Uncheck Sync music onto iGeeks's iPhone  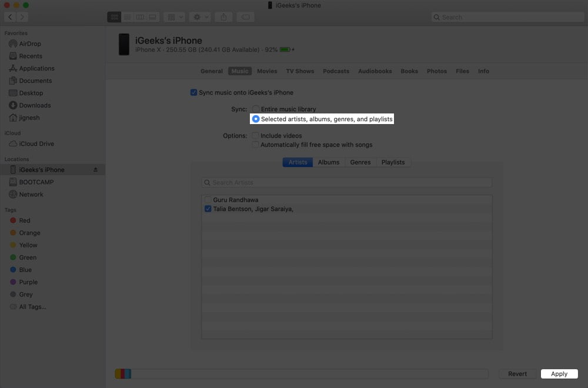[x=193, y=93]
